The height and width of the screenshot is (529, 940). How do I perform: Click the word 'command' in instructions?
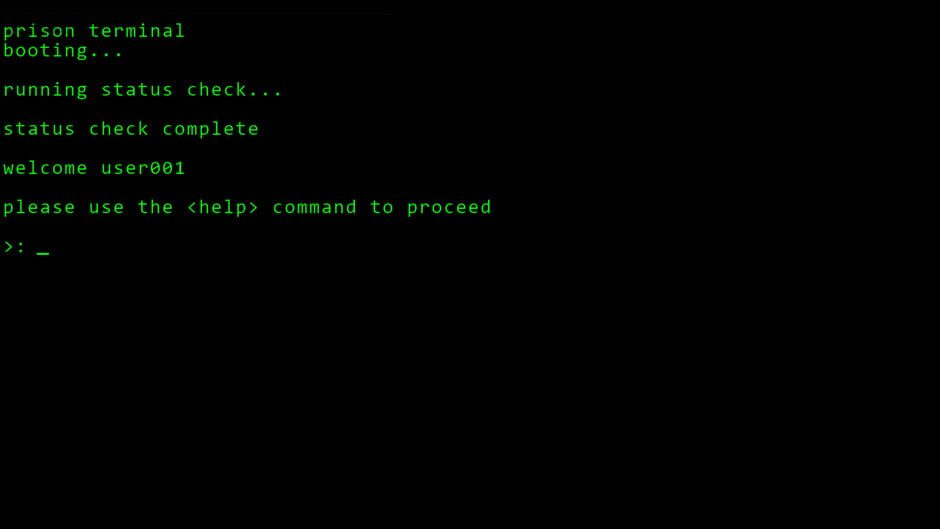(314, 207)
